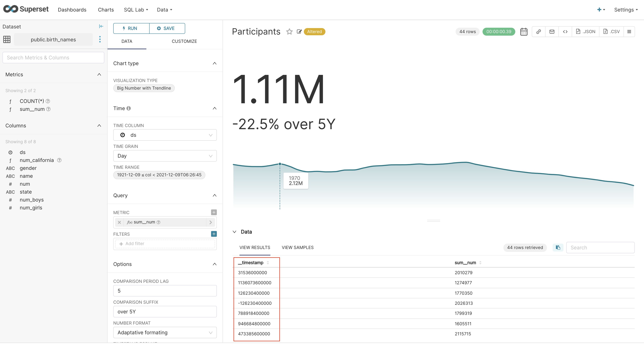This screenshot has height=344, width=644.
Task: Switch to View Samples tab
Action: [298, 247]
